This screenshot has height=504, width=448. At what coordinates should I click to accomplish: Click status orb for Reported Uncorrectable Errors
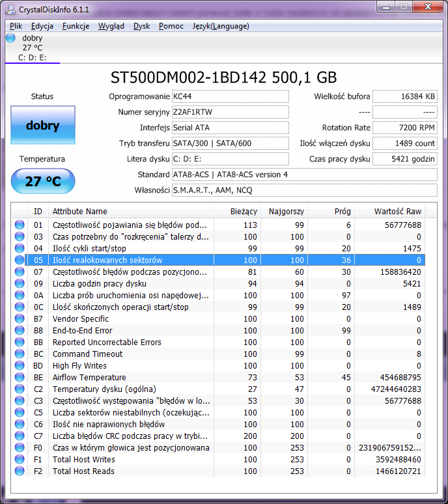pyautogui.click(x=20, y=342)
